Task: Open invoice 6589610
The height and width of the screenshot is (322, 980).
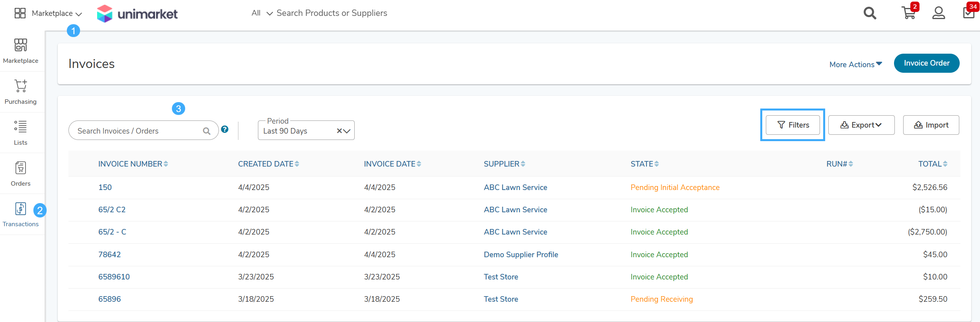Action: click(114, 277)
